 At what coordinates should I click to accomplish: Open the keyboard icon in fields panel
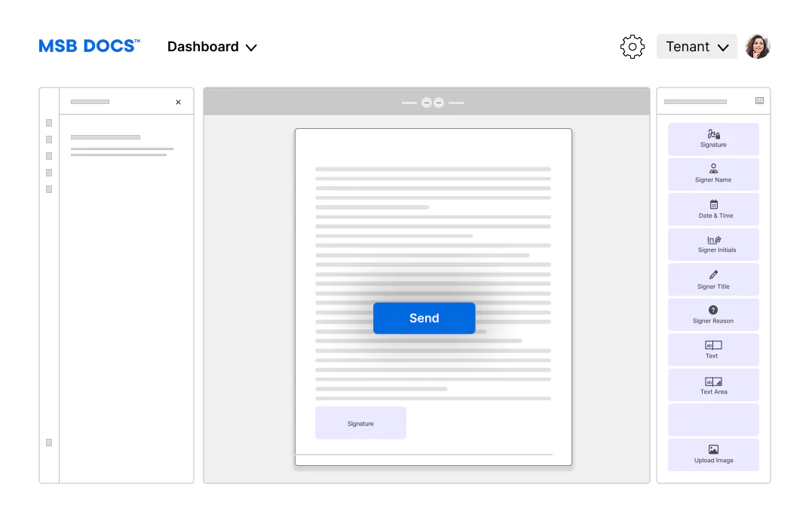[759, 101]
